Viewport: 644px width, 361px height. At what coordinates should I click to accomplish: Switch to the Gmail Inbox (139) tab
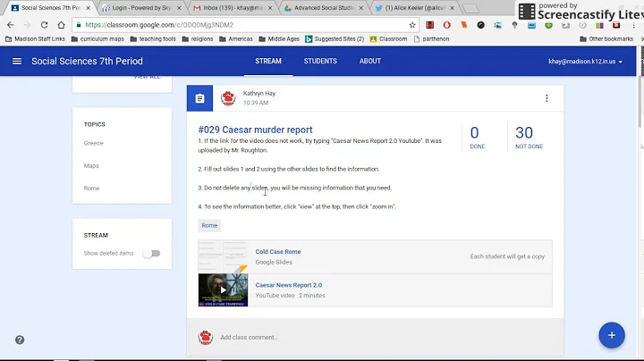tap(233, 8)
